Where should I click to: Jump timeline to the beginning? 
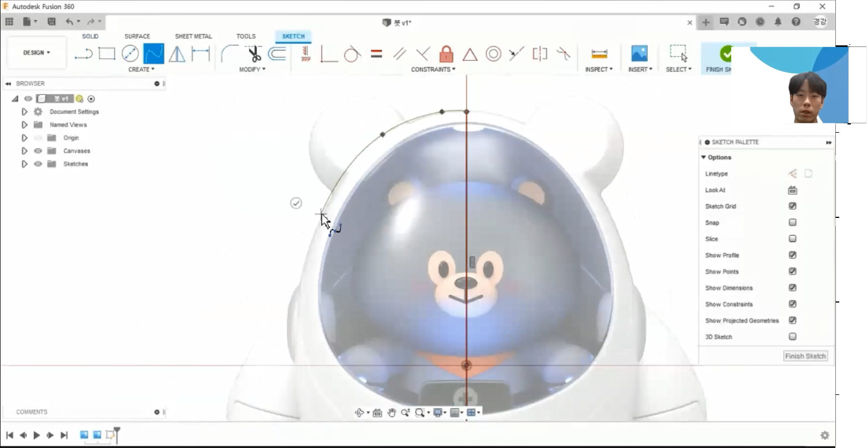click(9, 436)
